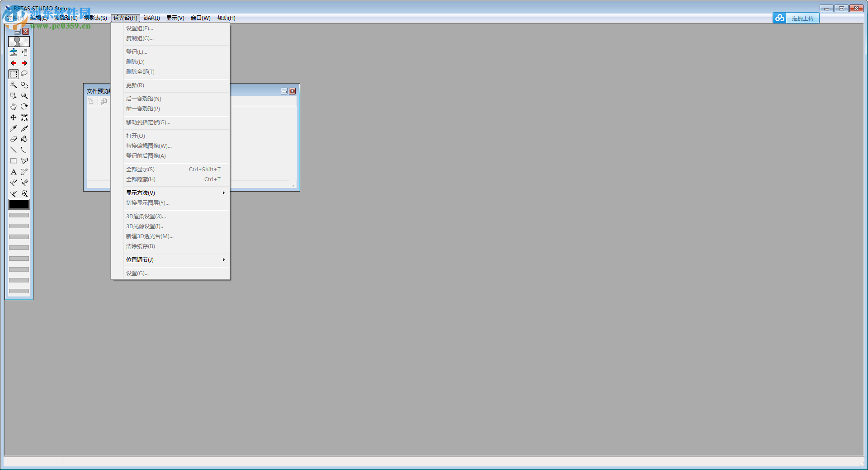Screen dimensions: 868x470
Task: Open the 文件(F) menu
Action: (15, 18)
